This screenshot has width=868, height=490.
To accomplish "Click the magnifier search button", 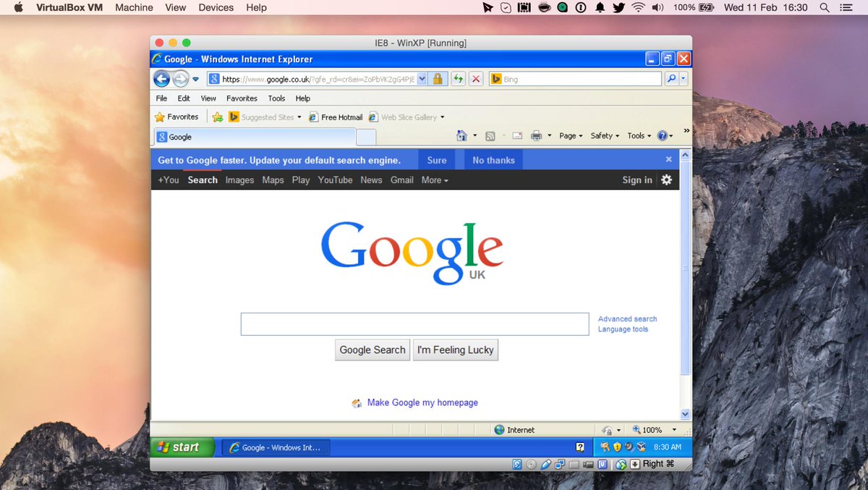I will 671,80.
